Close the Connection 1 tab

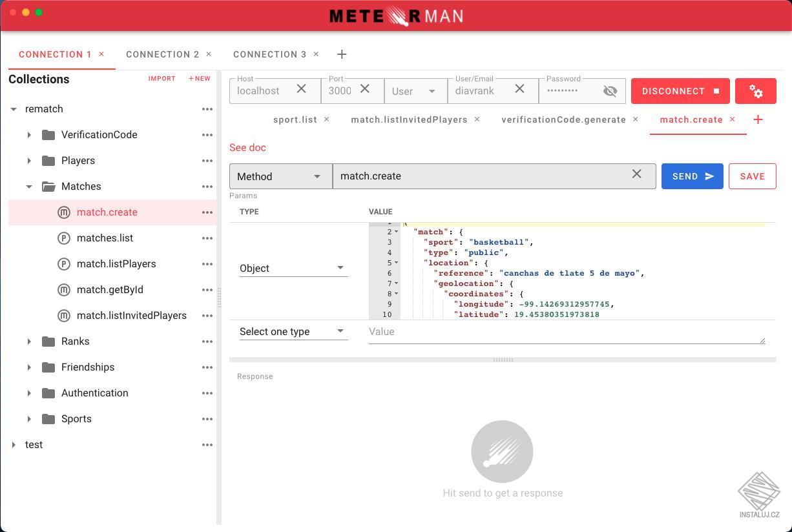[101, 54]
